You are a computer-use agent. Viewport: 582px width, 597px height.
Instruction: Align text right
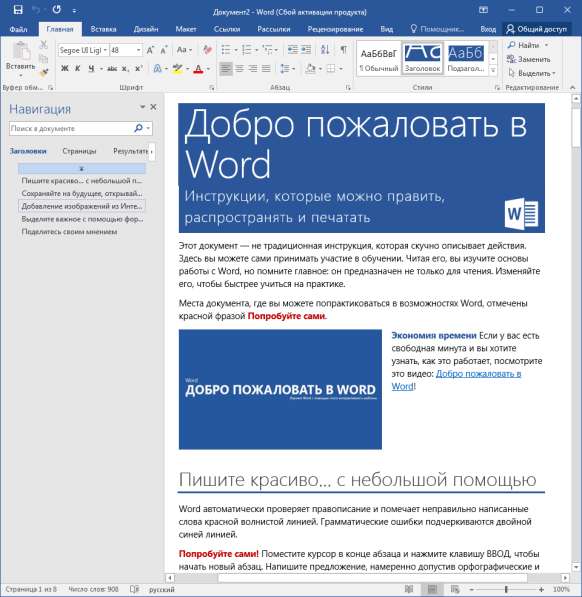(x=253, y=69)
